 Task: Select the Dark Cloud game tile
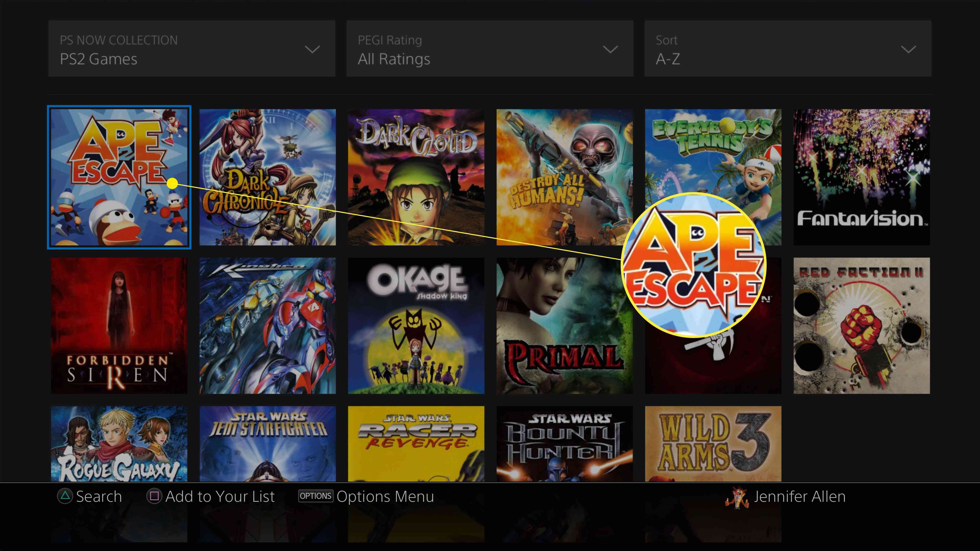[416, 177]
